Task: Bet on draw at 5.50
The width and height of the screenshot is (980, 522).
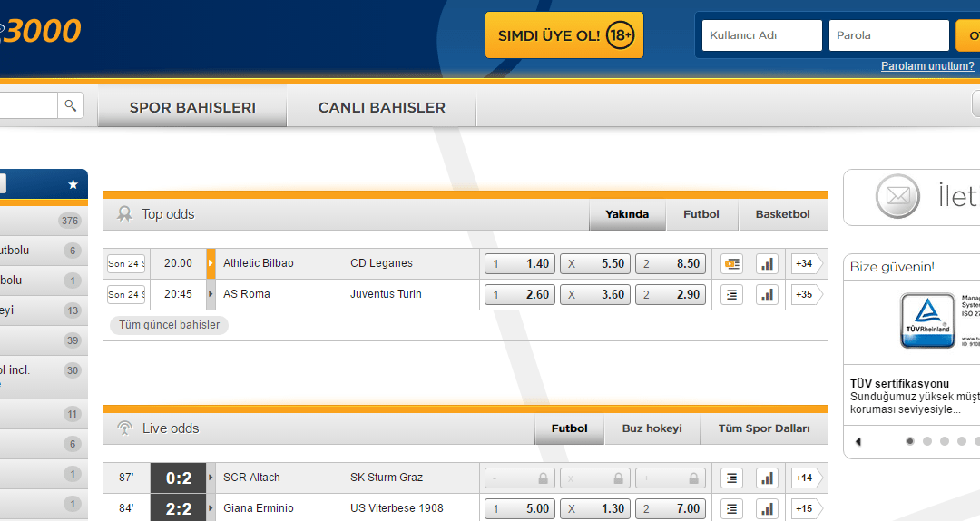Action: pyautogui.click(x=595, y=264)
